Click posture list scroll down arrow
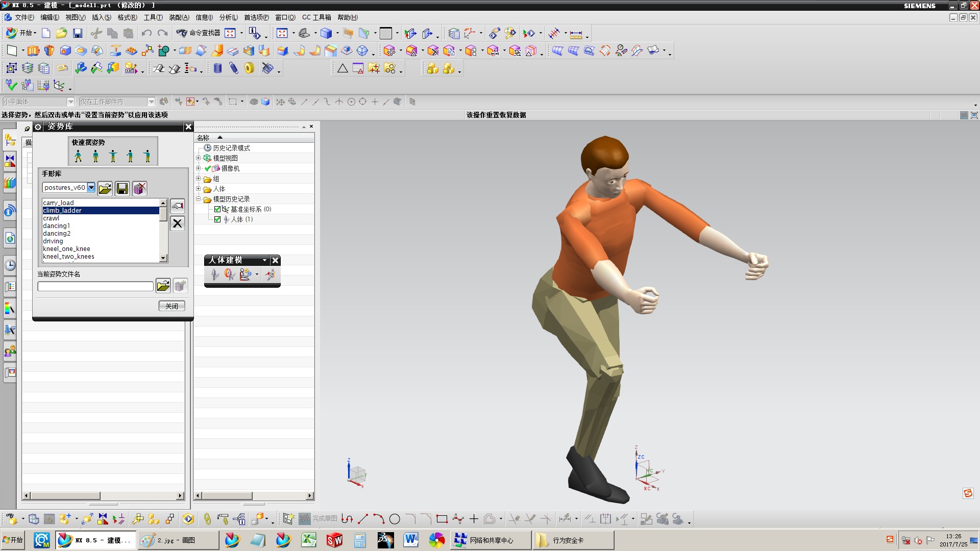Screen dimensions: 980x551 coord(163,259)
